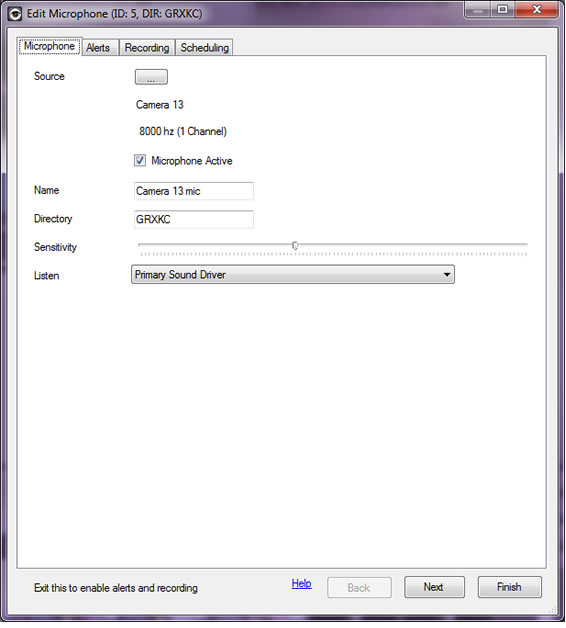Click the 8000 hz (1 Channel) text
The width and height of the screenshot is (566, 628).
[x=183, y=131]
